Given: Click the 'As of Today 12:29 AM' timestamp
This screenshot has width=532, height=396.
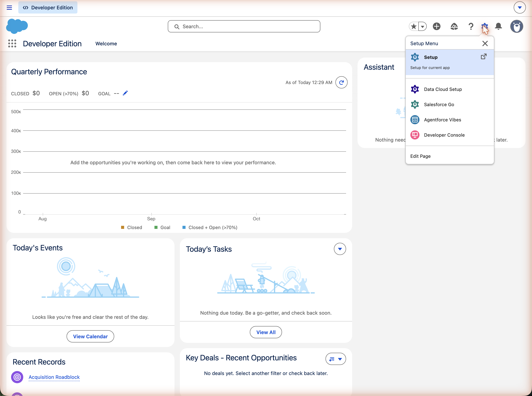Looking at the screenshot, I should pos(309,83).
